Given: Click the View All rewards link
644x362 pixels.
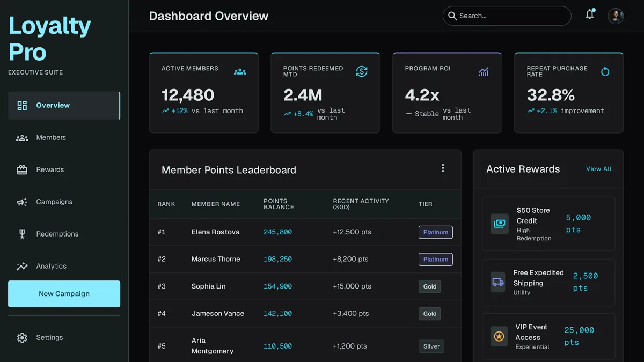Looking at the screenshot, I should click(x=598, y=169).
